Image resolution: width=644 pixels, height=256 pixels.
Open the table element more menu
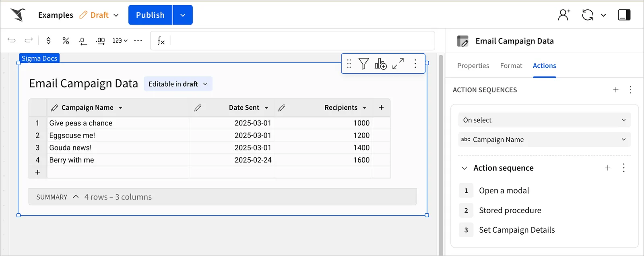click(x=415, y=64)
